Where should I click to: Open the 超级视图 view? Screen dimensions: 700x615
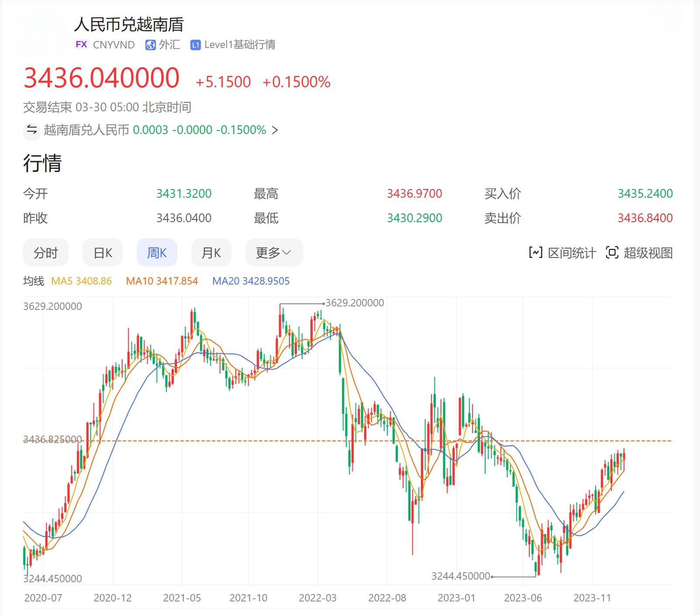point(639,252)
